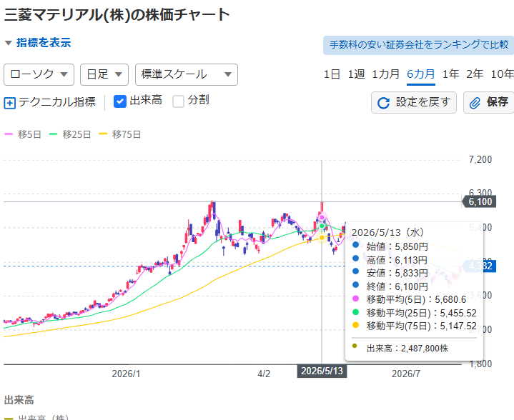Click the 移75日 legend item

[119, 134]
